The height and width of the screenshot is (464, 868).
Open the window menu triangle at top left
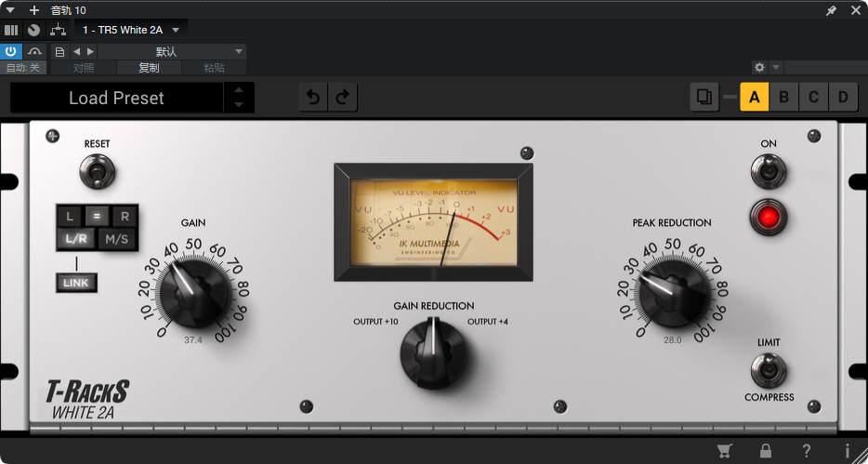[x=10, y=10]
